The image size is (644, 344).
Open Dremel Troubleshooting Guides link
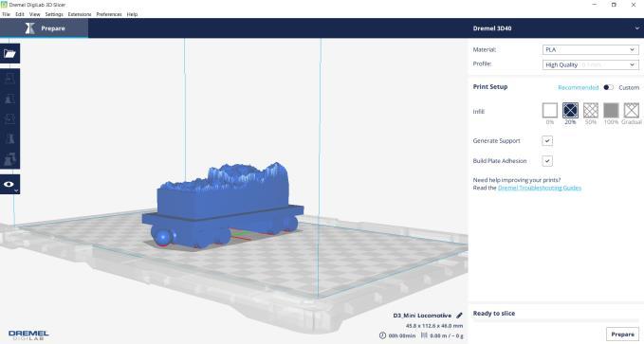point(540,188)
